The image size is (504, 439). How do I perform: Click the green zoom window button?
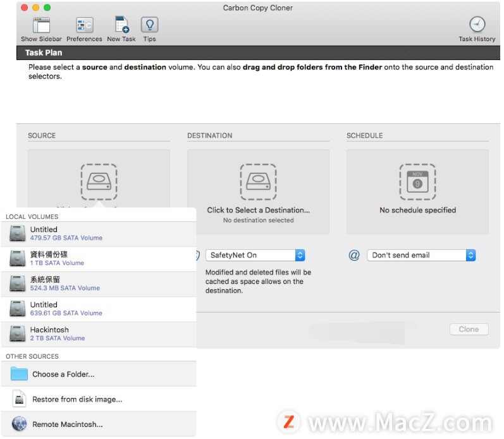tap(47, 8)
